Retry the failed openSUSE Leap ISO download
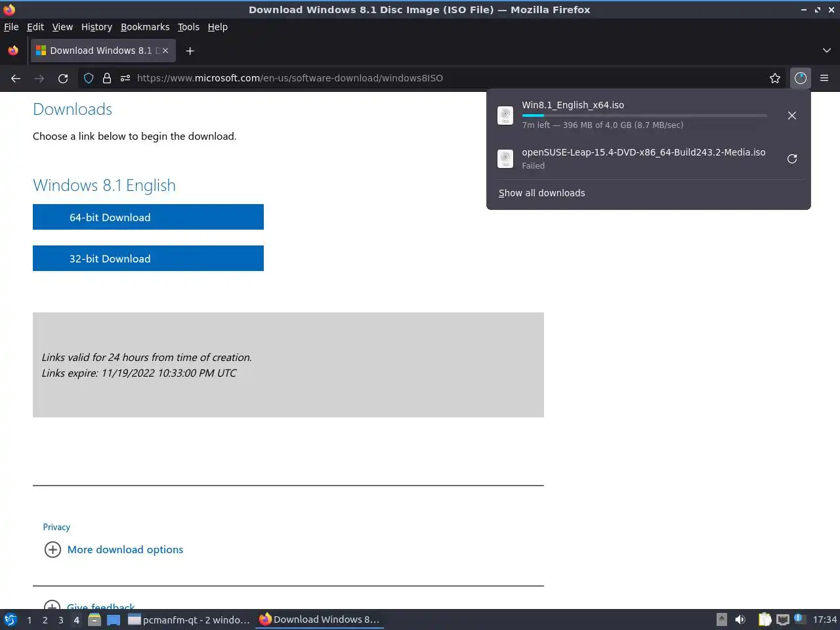The image size is (840, 630). 792,159
